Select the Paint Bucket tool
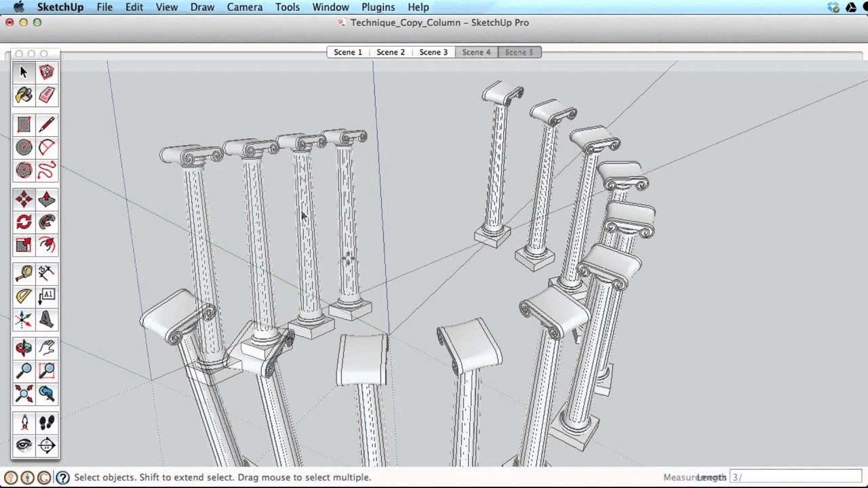The height and width of the screenshot is (488, 868). point(24,95)
